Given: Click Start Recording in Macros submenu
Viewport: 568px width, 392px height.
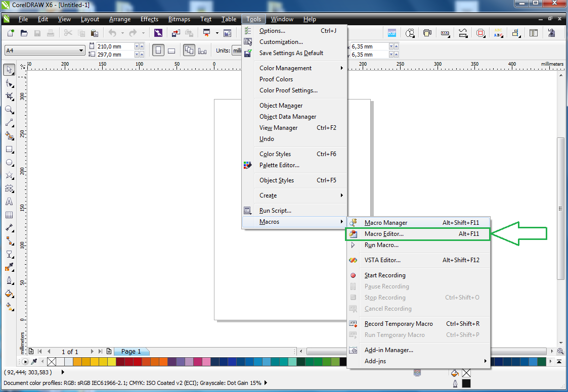Looking at the screenshot, I should (418, 275).
